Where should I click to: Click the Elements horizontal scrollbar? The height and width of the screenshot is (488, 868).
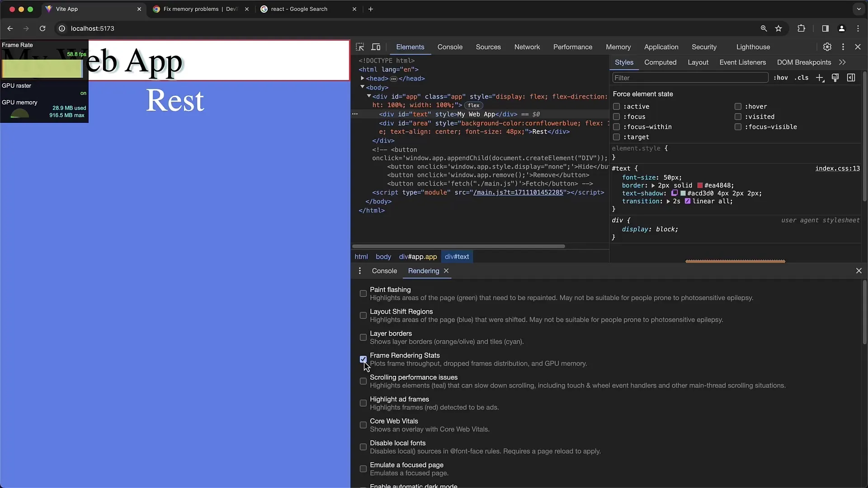458,246
